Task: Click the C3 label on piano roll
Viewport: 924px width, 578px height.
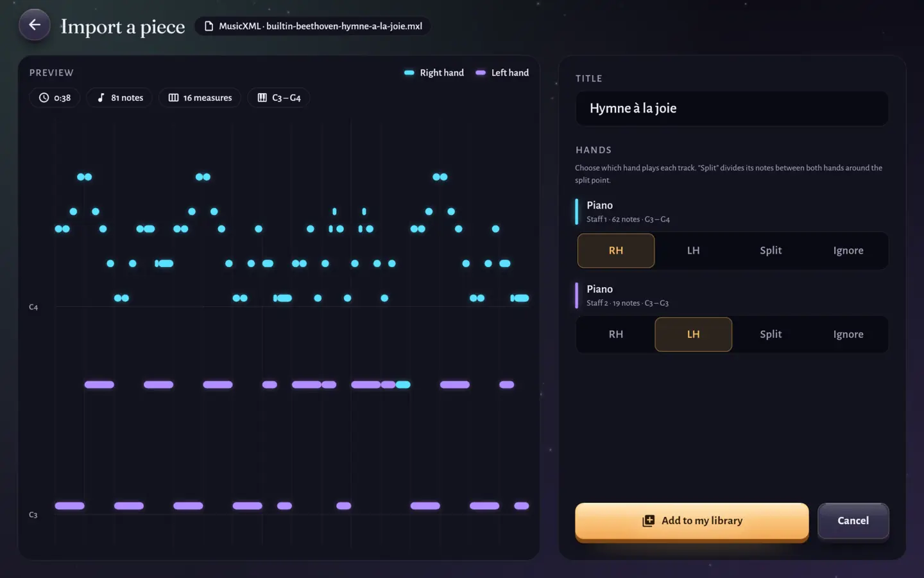Action: pyautogui.click(x=33, y=515)
